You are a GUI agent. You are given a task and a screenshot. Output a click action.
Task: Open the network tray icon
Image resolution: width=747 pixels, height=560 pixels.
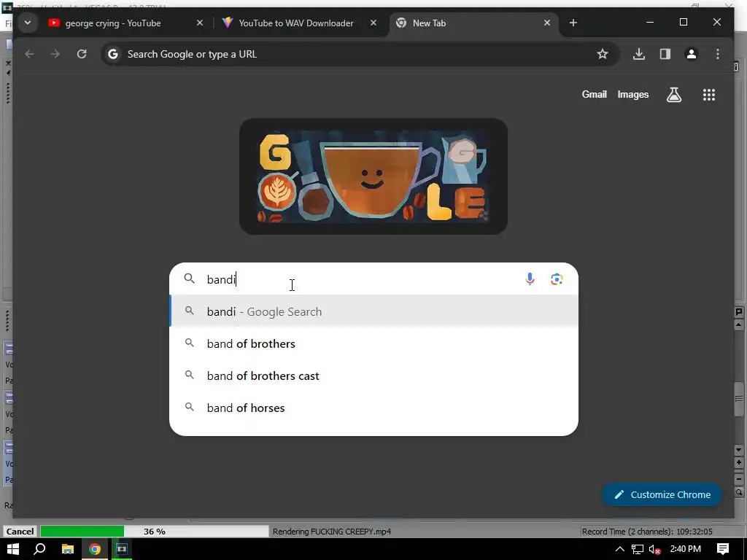(x=638, y=549)
